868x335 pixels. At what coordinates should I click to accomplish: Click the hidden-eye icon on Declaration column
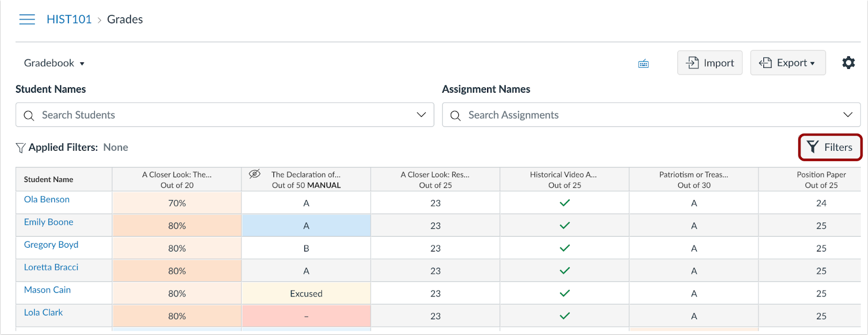coord(254,174)
